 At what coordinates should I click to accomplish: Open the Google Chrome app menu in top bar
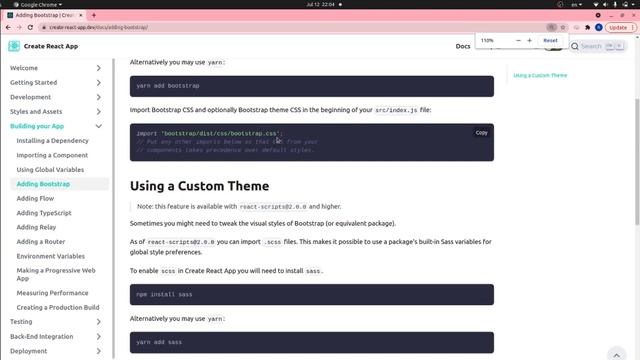point(38,4)
